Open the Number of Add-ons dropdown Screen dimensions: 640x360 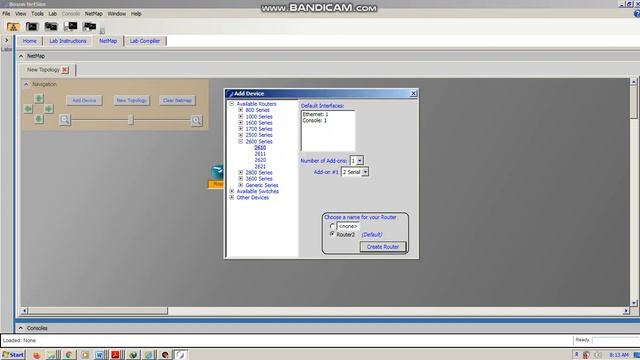click(360, 161)
